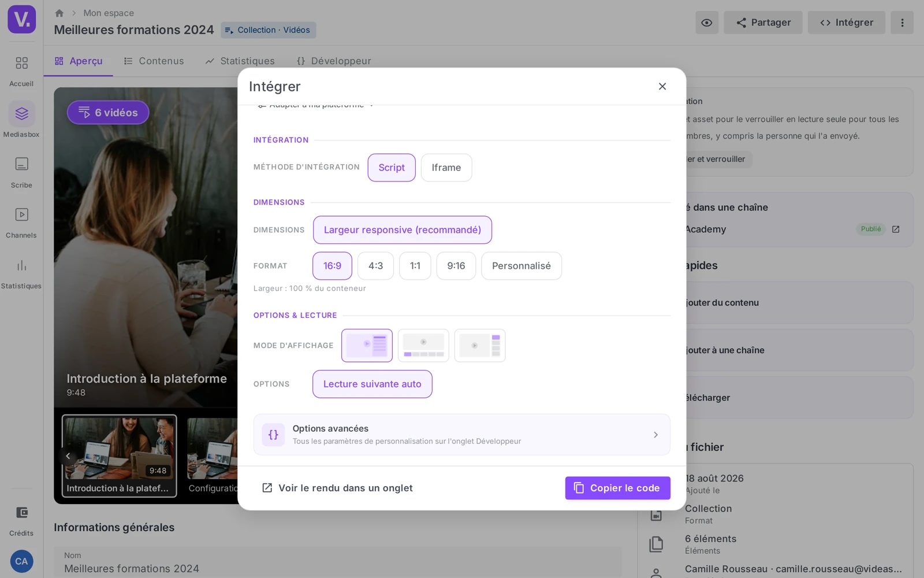Choose the 9:16 format
Viewport: 924px width, 578px height.
456,266
